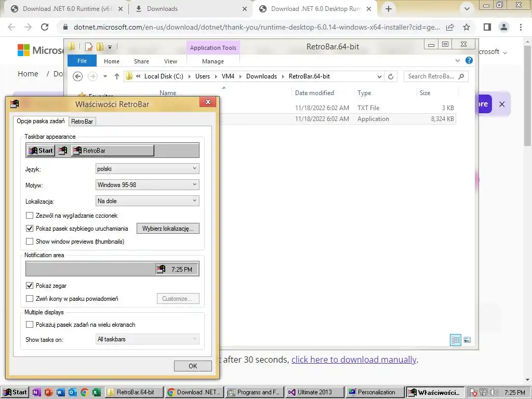This screenshot has width=532, height=399.
Task: Open address bar history dropdown in Explorer
Action: (379, 77)
